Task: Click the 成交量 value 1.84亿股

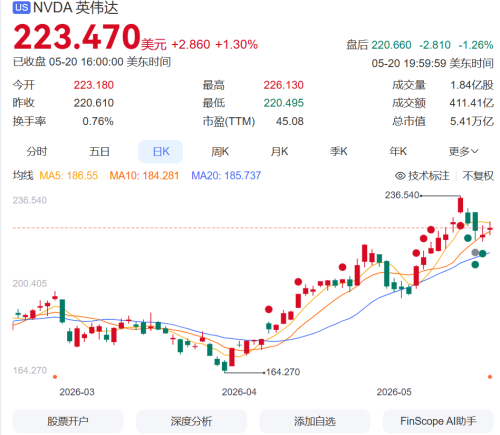Action: click(x=472, y=85)
